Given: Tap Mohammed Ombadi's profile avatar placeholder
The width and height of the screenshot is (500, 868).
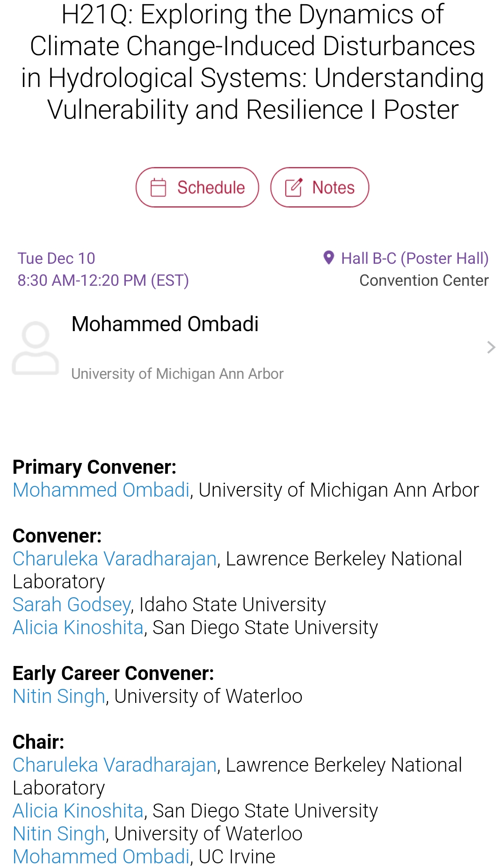Looking at the screenshot, I should click(x=36, y=348).
